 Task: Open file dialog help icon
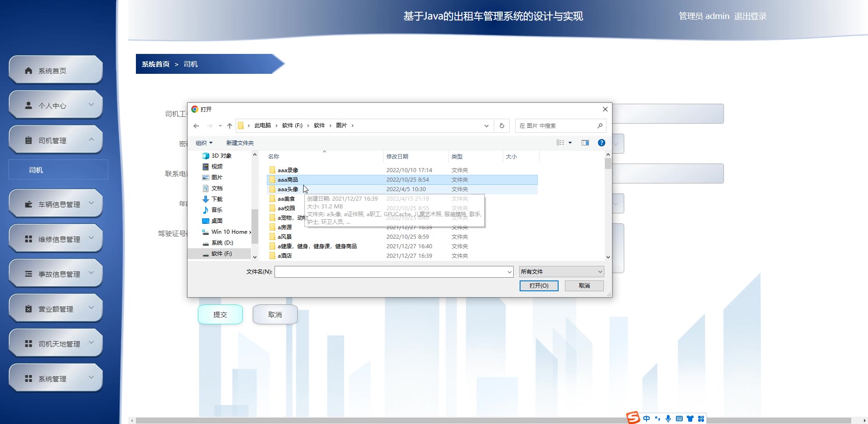point(602,143)
